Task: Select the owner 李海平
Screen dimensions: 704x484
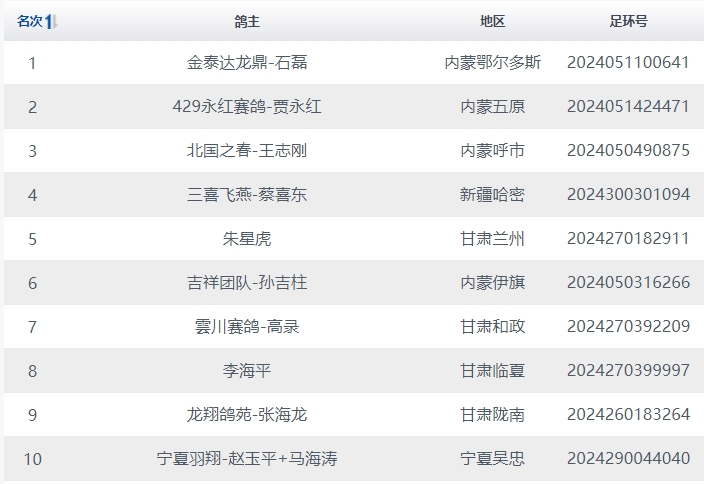Action: point(247,371)
